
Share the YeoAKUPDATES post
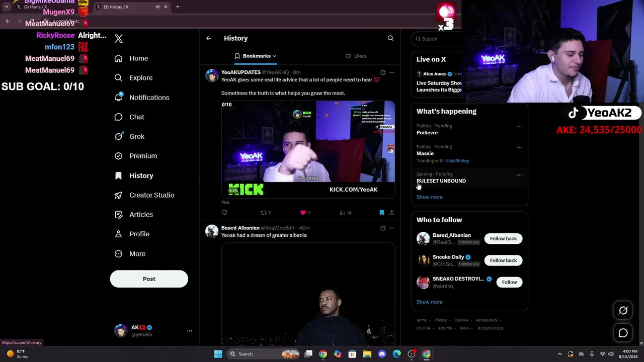(x=392, y=213)
